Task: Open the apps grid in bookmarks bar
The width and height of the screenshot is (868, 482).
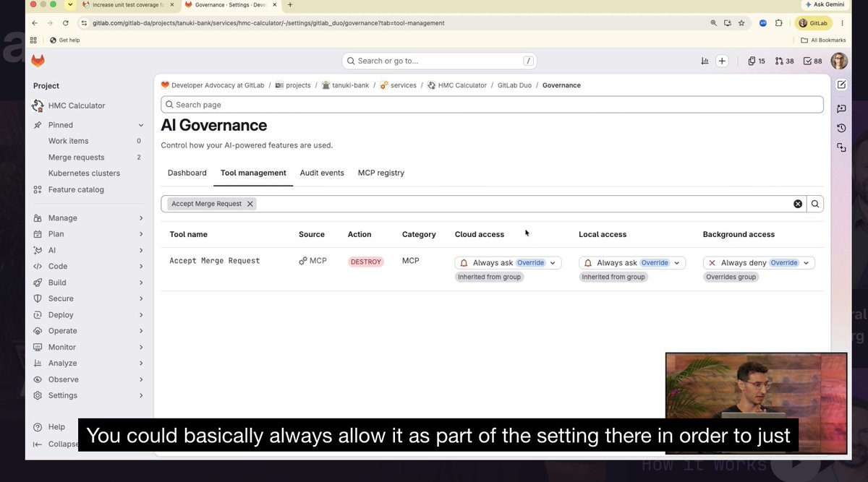Action: (x=33, y=40)
